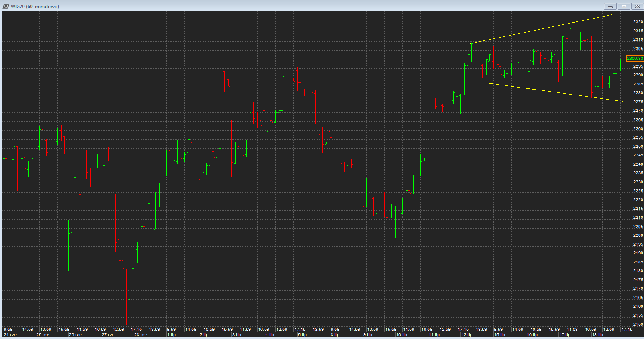Click the 11:08 time label
This screenshot has height=339, width=644.
coord(572,330)
